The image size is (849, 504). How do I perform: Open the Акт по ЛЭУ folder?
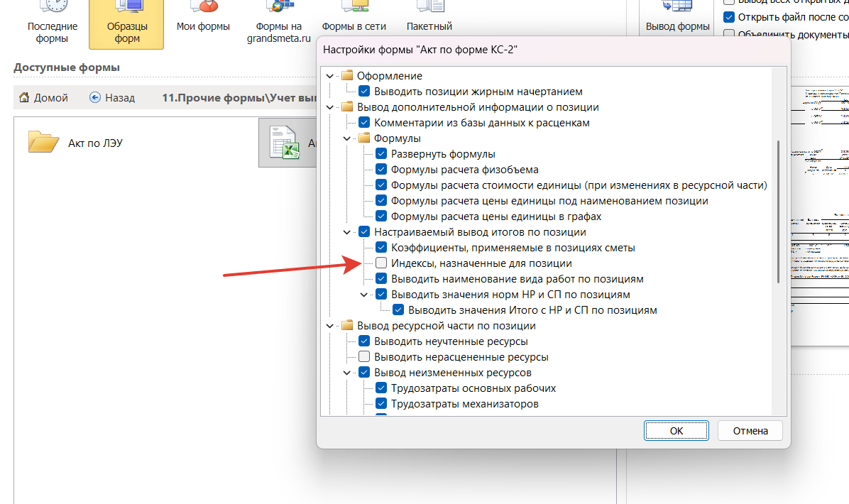click(x=43, y=142)
